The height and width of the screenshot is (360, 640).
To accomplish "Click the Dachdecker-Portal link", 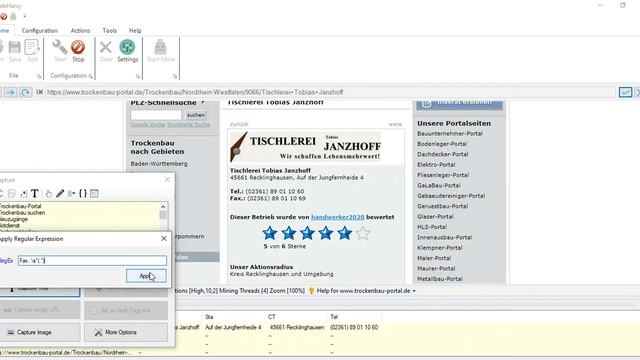I will click(442, 154).
